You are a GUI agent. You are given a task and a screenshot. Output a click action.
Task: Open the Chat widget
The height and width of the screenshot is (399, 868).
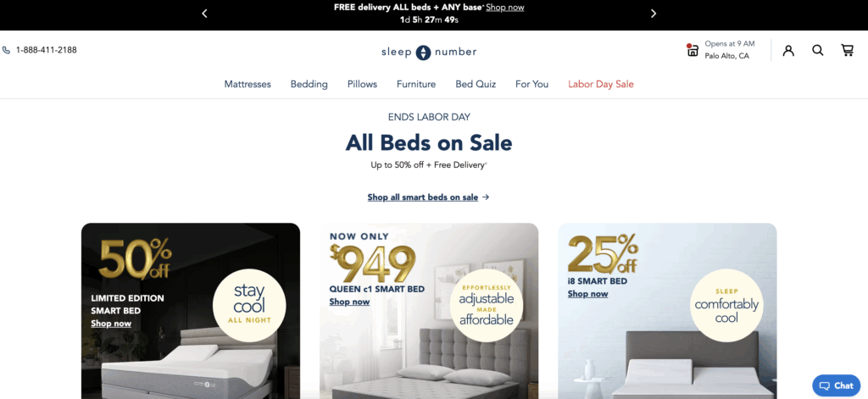pos(836,385)
